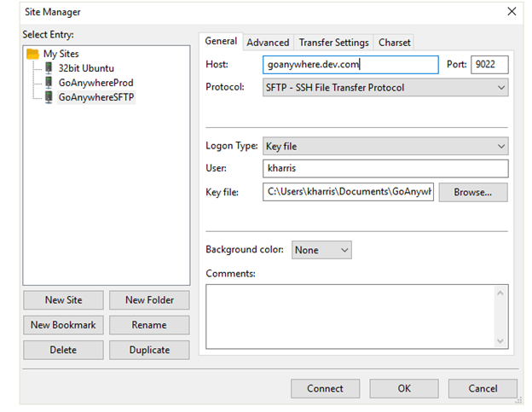
Task: Delete the selected site entry
Action: click(x=63, y=350)
